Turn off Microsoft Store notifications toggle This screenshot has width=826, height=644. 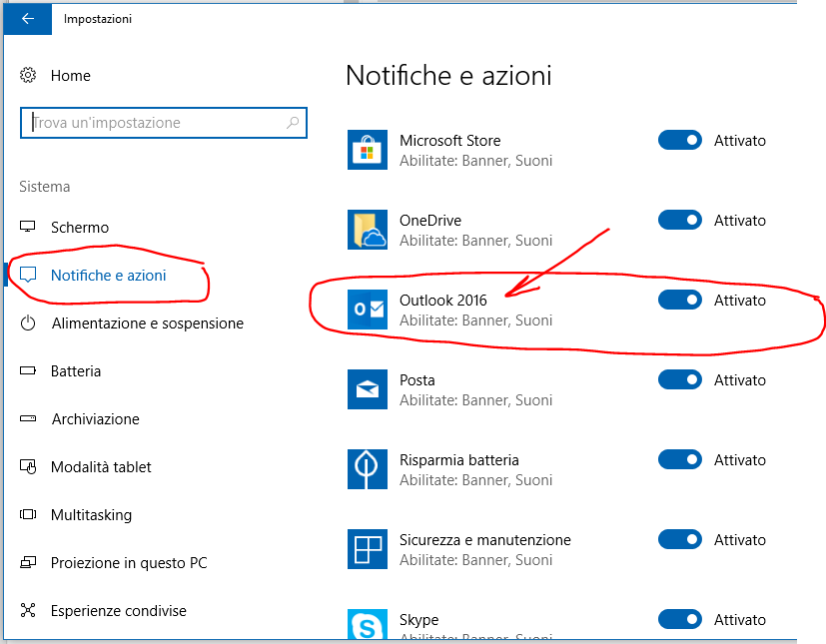coord(680,141)
